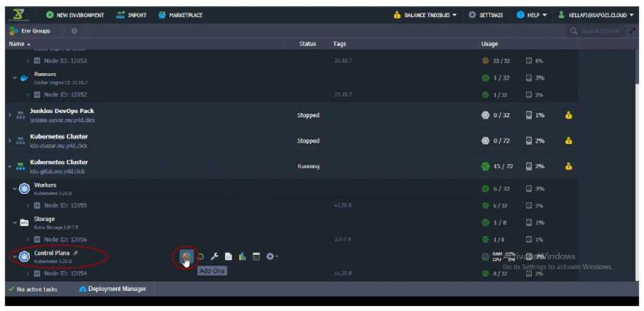The image size is (644, 311).
Task: Click the Docker whale icon for Runners
Action: (24, 78)
